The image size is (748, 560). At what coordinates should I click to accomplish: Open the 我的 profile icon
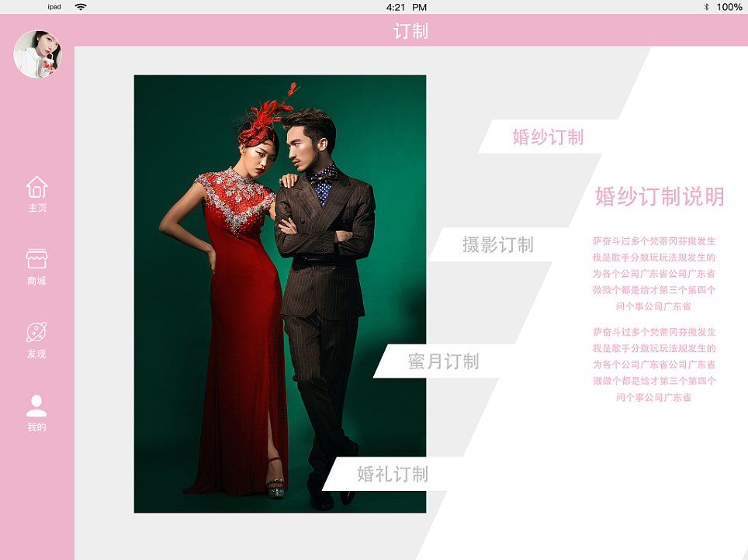click(36, 410)
